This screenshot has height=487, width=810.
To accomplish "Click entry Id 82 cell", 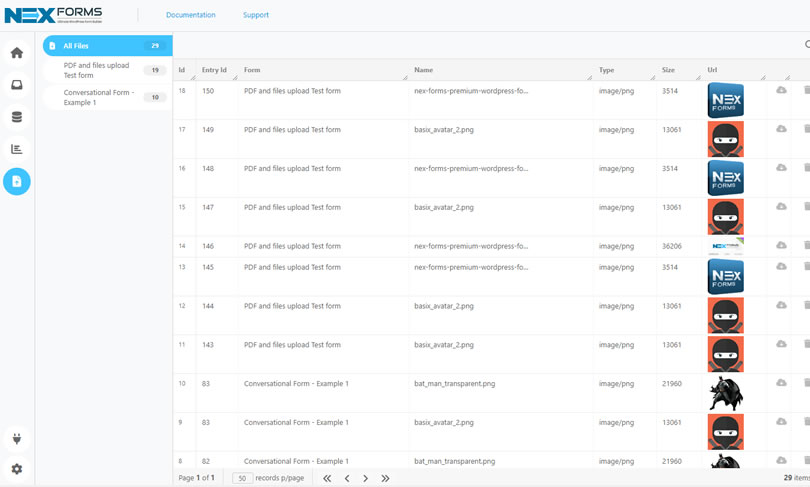I will pyautogui.click(x=206, y=461).
